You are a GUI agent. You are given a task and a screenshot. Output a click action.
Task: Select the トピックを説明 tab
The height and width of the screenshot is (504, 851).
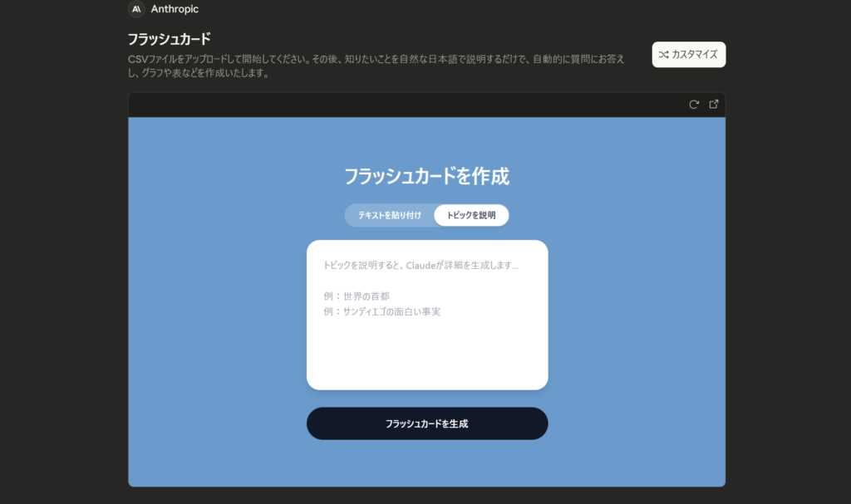coord(471,215)
